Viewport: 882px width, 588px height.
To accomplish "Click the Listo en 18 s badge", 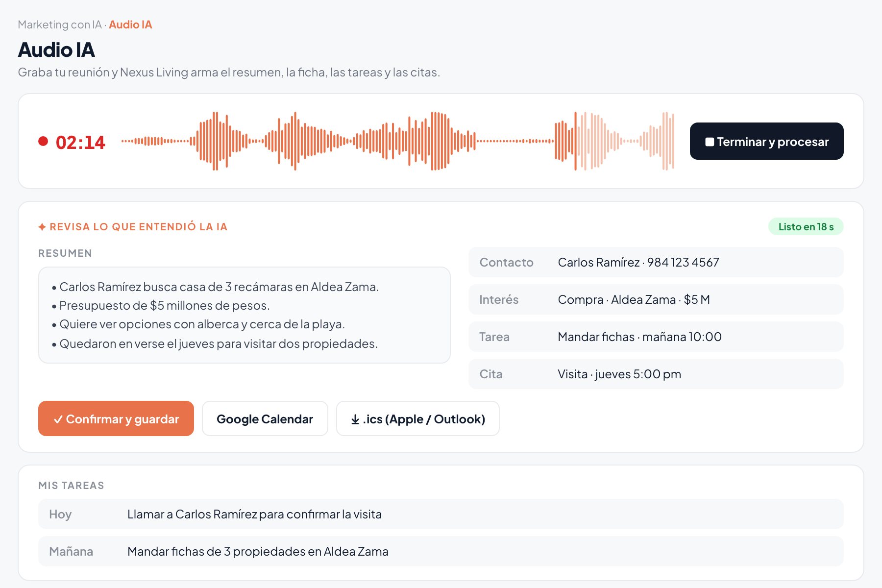I will (x=806, y=226).
